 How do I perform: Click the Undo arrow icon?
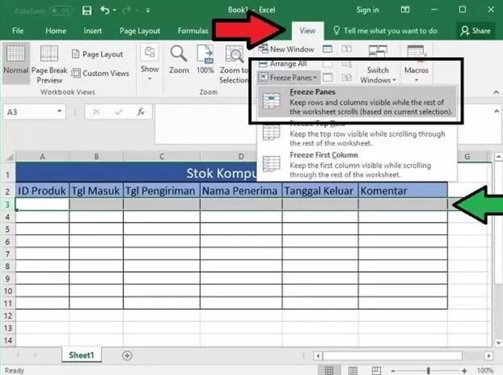pyautogui.click(x=105, y=10)
